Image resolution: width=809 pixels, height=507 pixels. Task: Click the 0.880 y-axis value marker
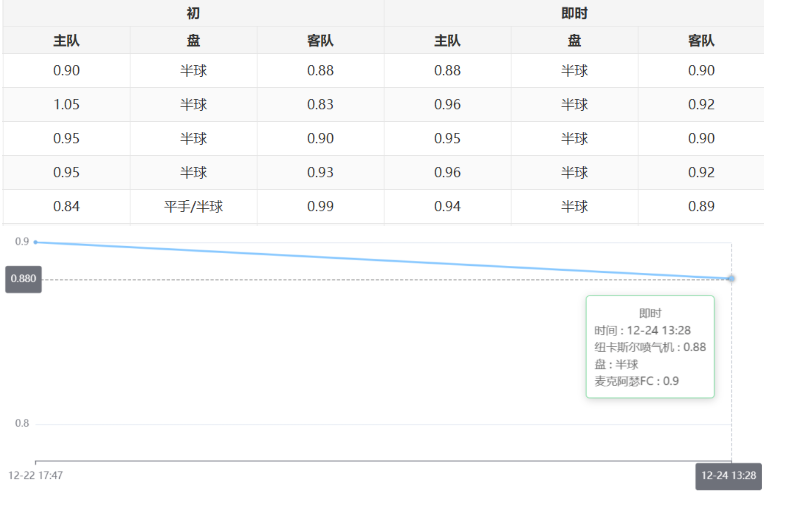coord(23,279)
